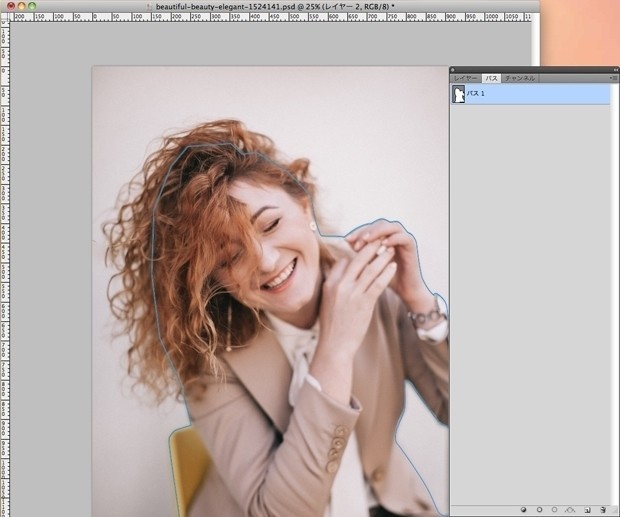Image resolution: width=620 pixels, height=517 pixels.
Task: Click the ruler origin corner box
Action: pos(4,17)
